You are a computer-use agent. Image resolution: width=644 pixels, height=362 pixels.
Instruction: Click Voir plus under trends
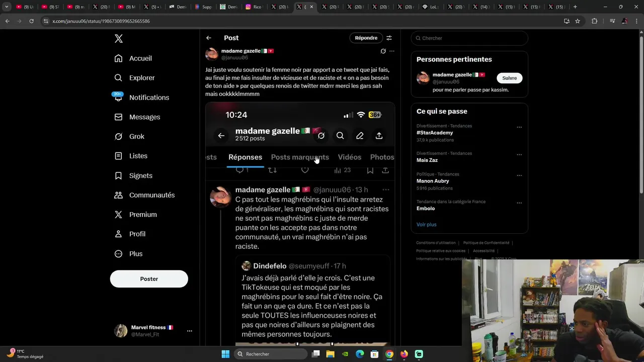tap(426, 225)
